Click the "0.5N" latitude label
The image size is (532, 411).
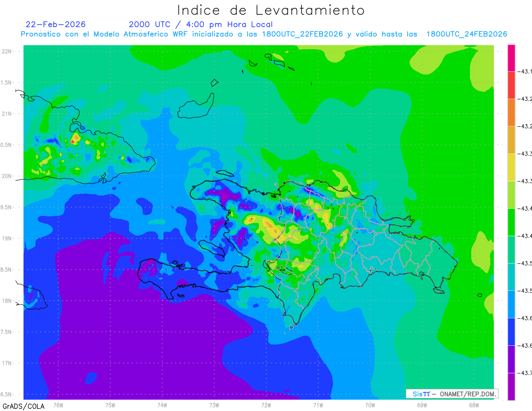pyautogui.click(x=6, y=145)
